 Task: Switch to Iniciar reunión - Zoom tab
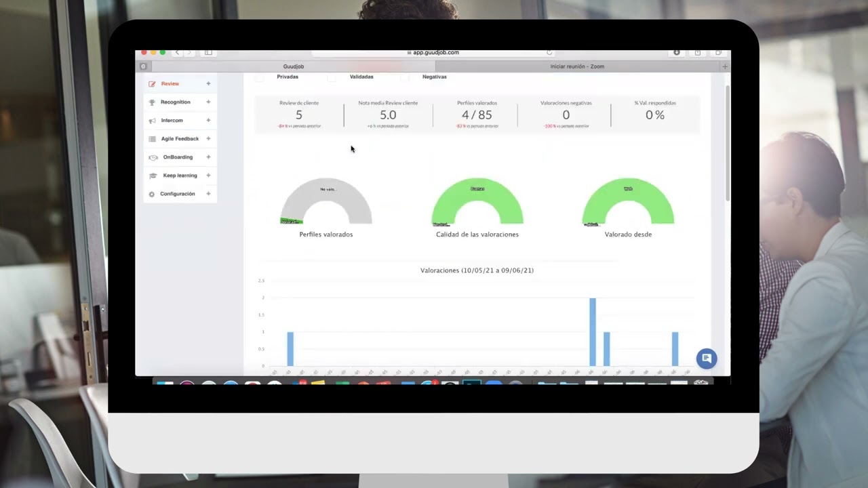pyautogui.click(x=577, y=66)
